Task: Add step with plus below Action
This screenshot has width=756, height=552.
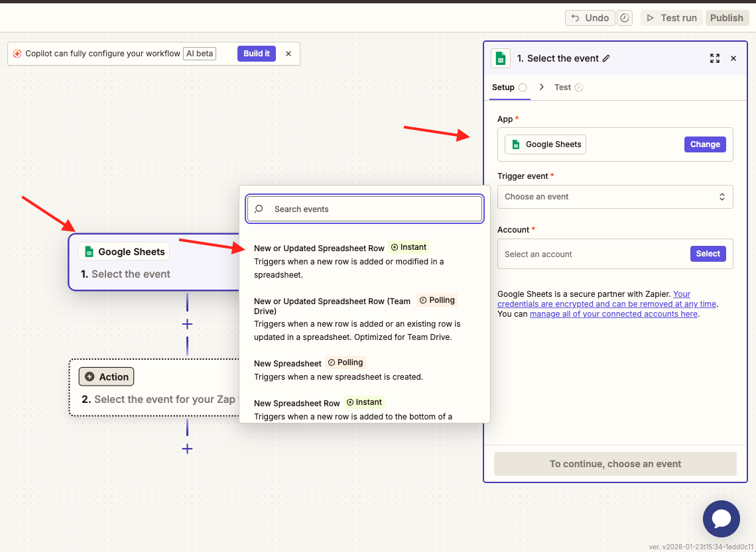Action: [x=187, y=449]
